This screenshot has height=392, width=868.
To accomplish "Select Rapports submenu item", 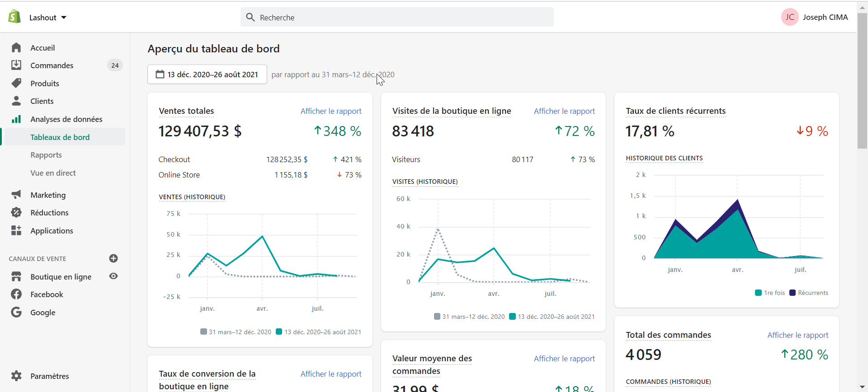I will click(46, 155).
